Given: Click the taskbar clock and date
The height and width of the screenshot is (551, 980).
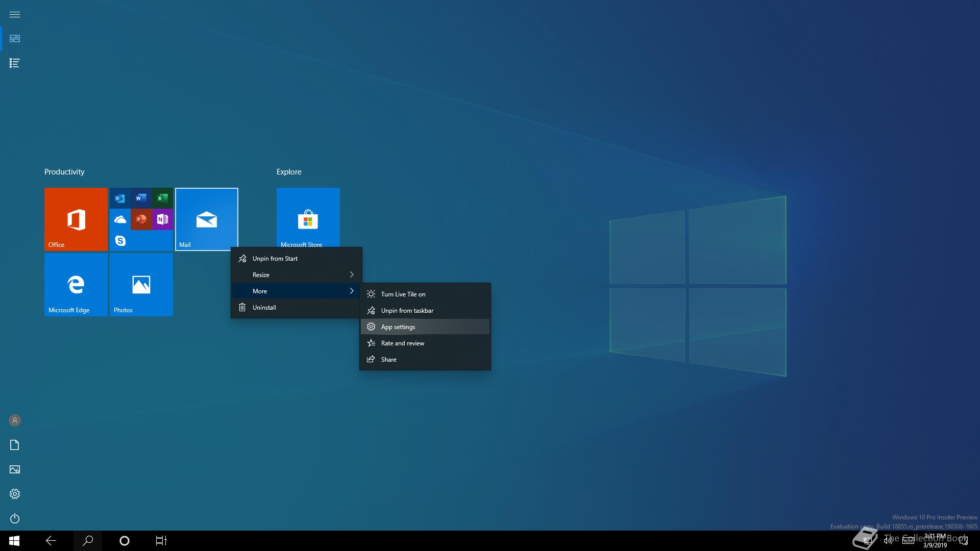Looking at the screenshot, I should (x=935, y=541).
